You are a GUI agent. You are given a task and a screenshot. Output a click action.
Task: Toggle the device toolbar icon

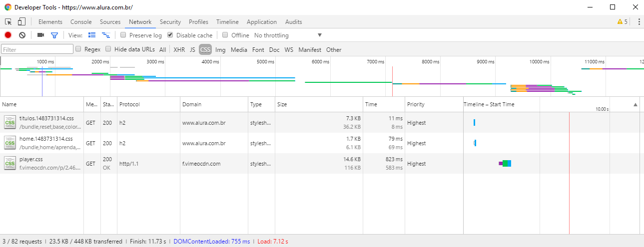click(x=21, y=22)
